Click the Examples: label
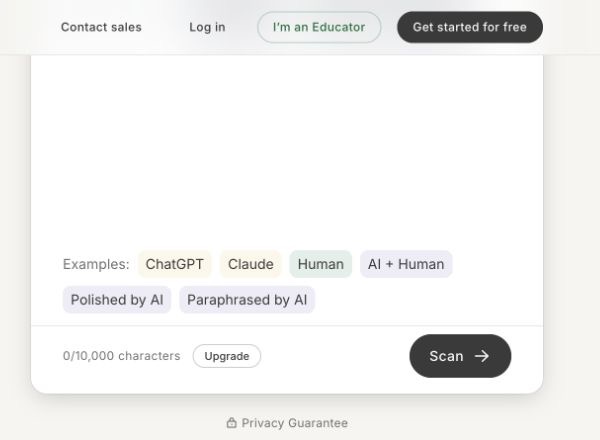Screen dimensions: 600x440 pyautogui.click(x=96, y=264)
